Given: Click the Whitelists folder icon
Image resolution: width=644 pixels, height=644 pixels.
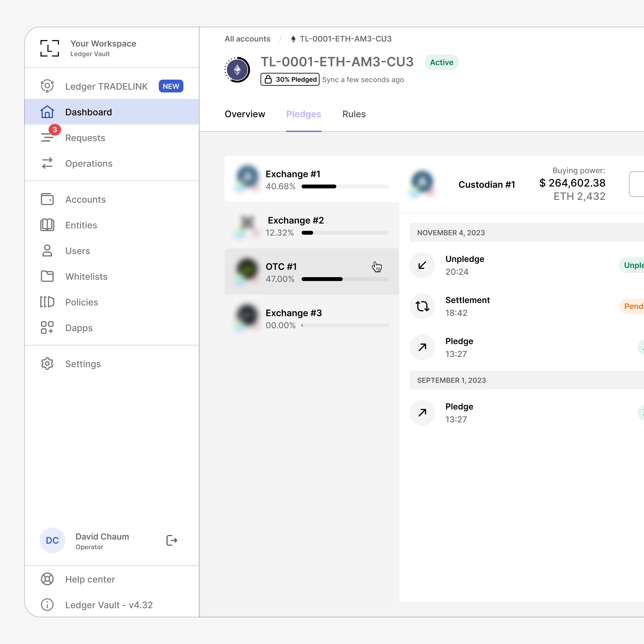Looking at the screenshot, I should [47, 276].
